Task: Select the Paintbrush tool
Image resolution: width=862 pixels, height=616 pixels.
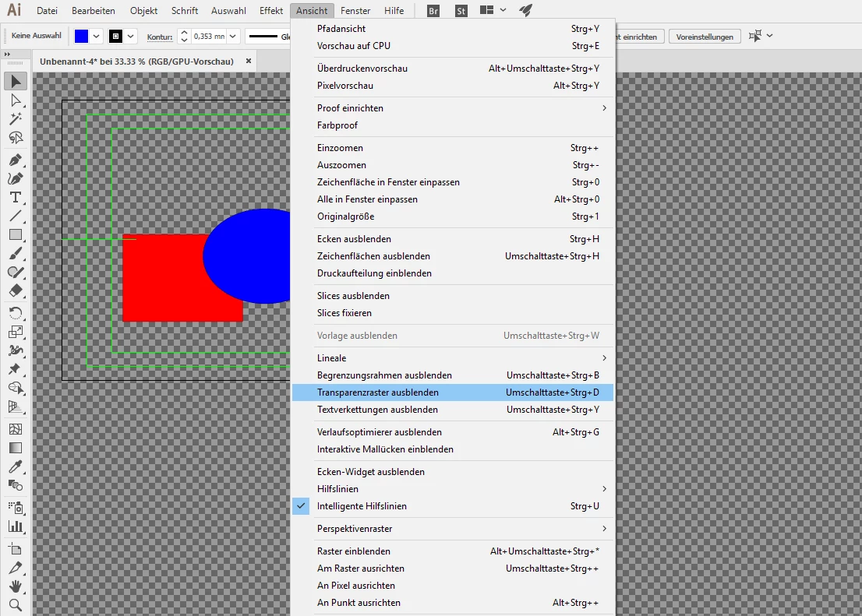Action: pyautogui.click(x=16, y=253)
